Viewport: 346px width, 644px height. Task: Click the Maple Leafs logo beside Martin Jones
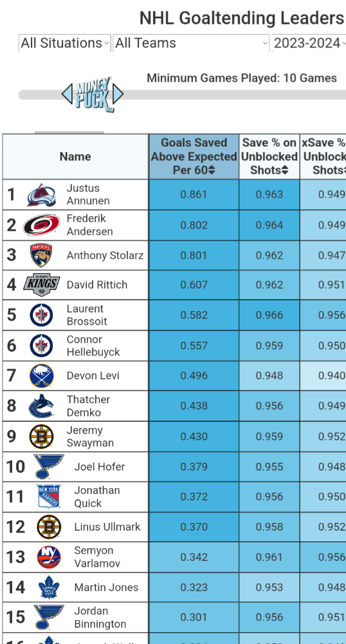tap(49, 588)
